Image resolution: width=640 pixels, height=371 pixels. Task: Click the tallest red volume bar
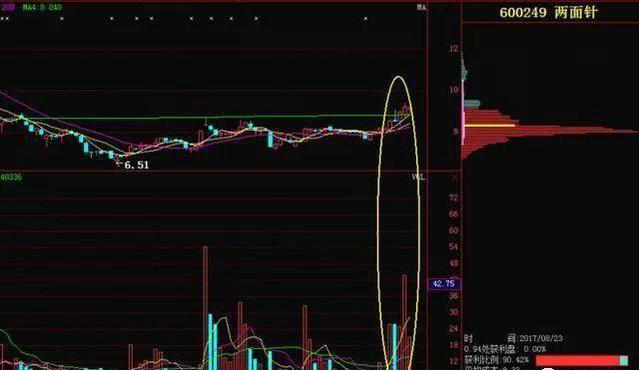coord(205,308)
